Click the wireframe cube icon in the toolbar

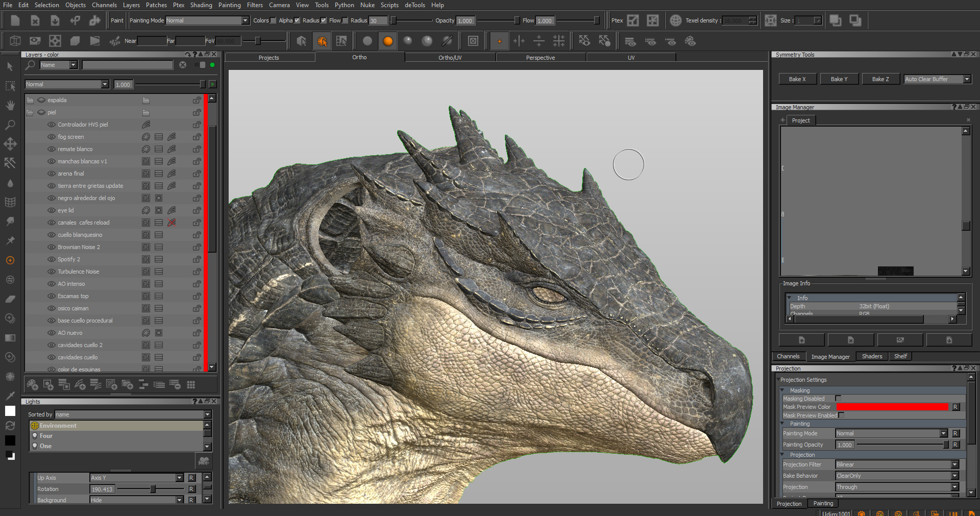click(15, 41)
